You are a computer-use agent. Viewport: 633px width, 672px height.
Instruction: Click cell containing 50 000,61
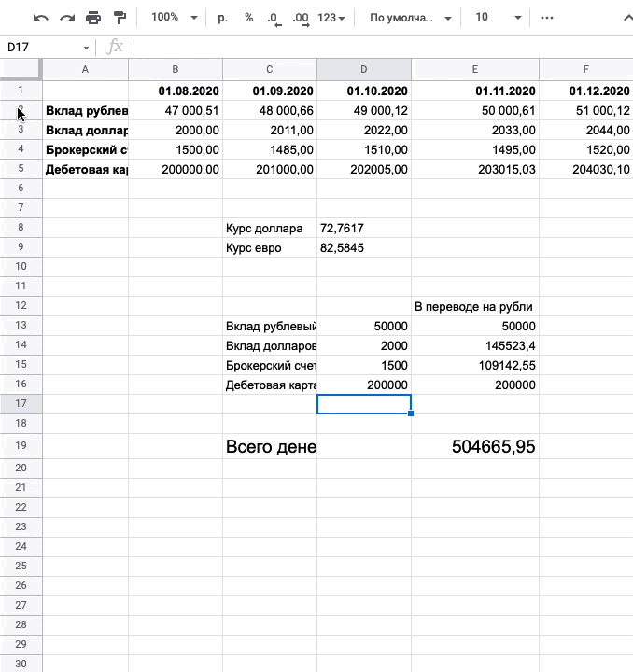click(475, 110)
